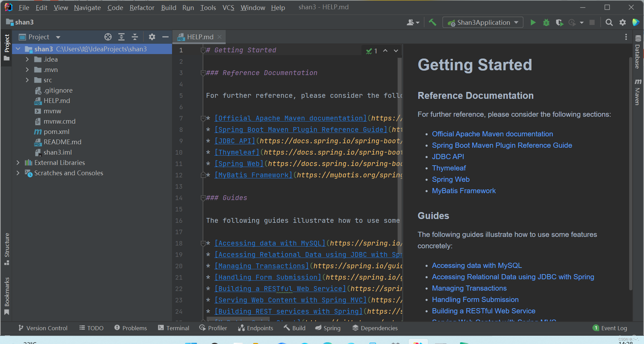
Task: Open Thymeleaf link in preview
Action: 449,168
